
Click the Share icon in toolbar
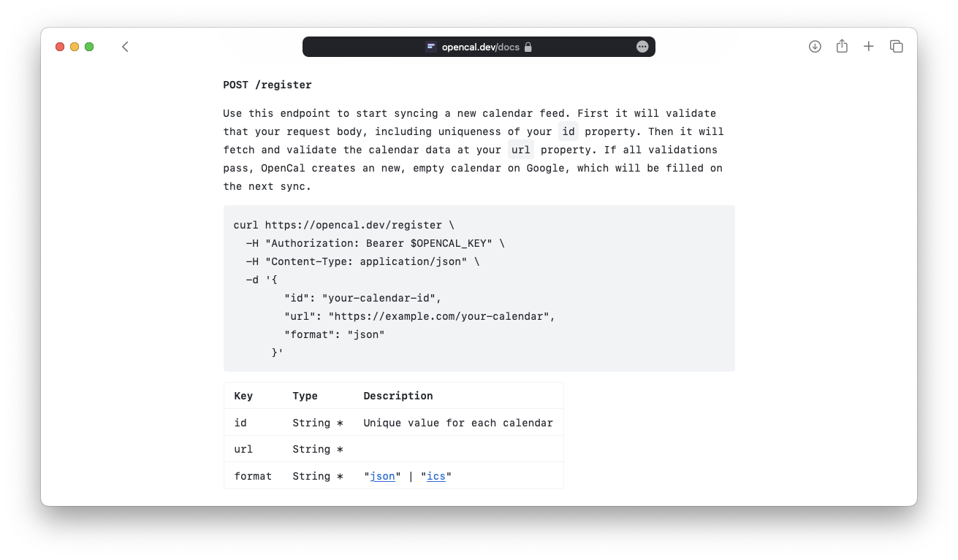tap(842, 46)
